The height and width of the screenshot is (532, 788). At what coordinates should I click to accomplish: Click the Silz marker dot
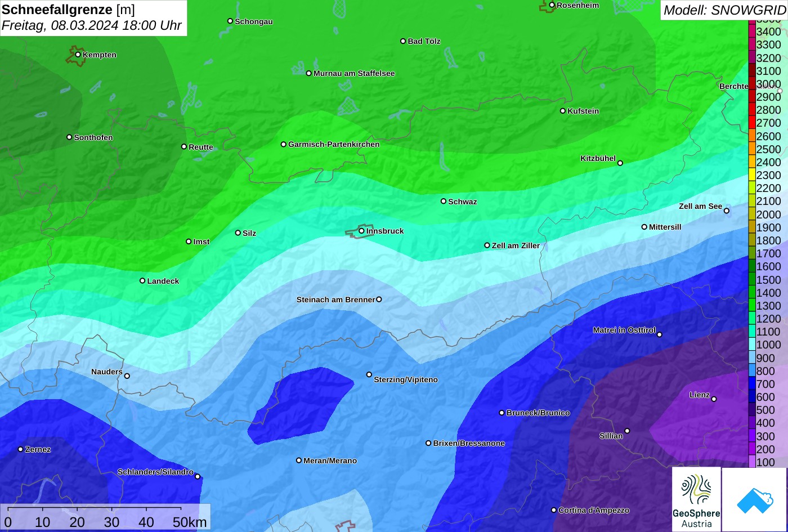pyautogui.click(x=238, y=233)
